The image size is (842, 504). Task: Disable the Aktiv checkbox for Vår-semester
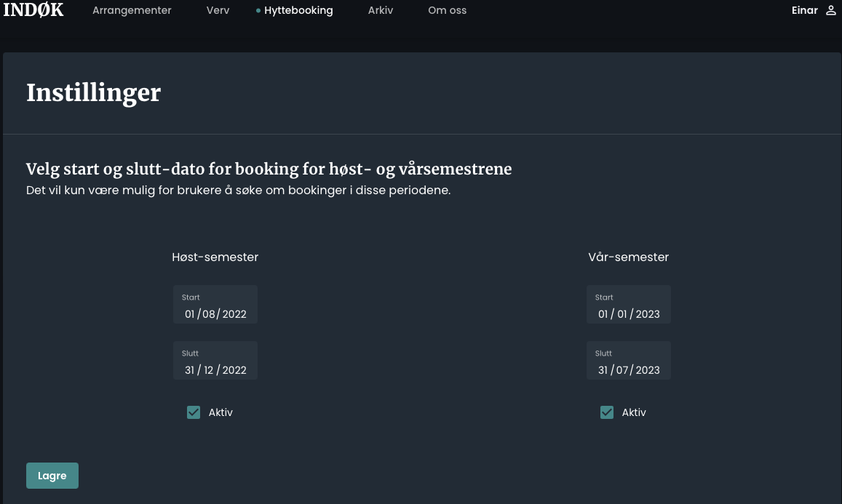point(607,412)
